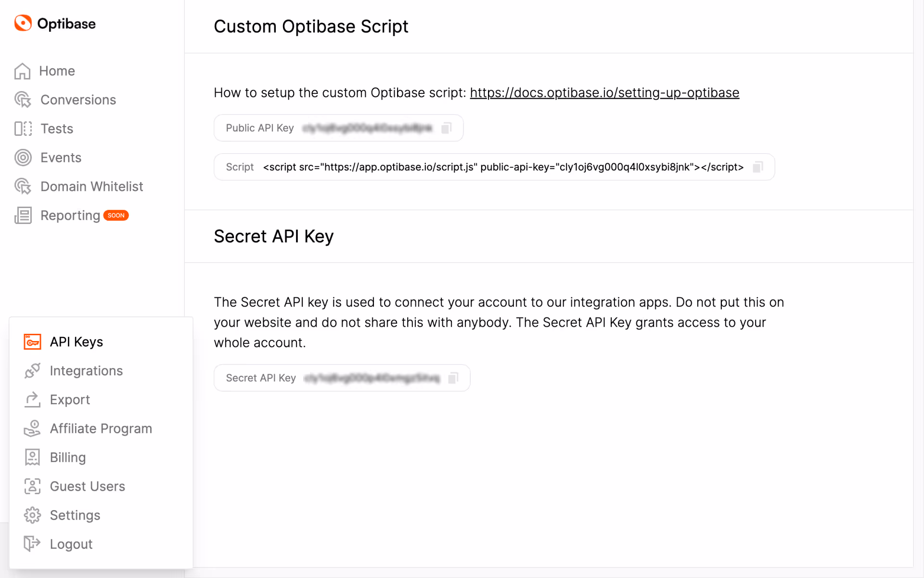Click the Logout door icon
Screen dimensions: 924x578
(32, 544)
